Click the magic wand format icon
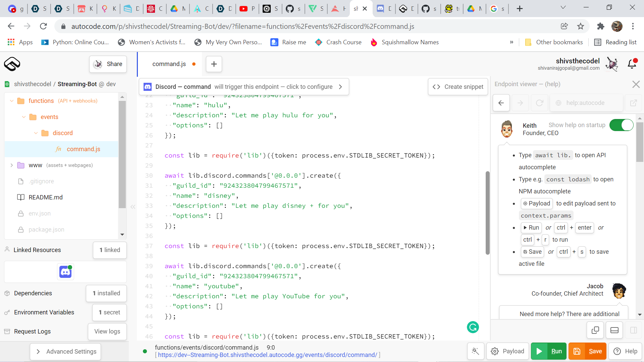Screen dimensions: 644x362 coord(475,351)
